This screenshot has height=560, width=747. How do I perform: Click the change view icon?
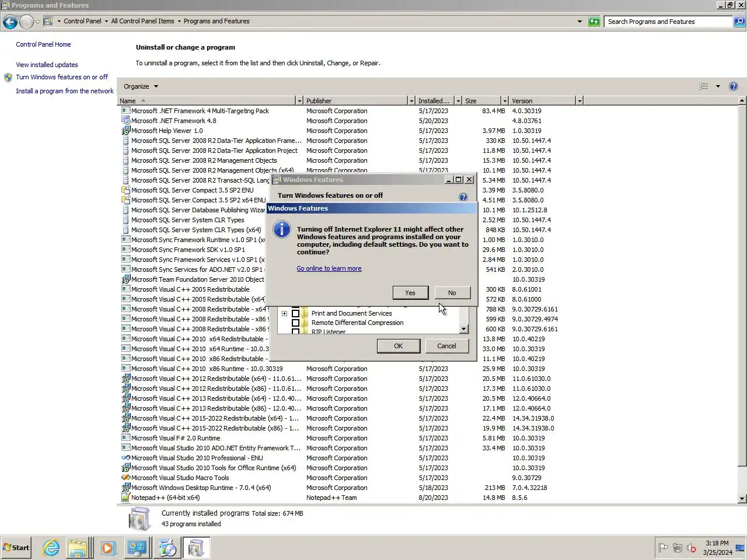click(x=704, y=86)
